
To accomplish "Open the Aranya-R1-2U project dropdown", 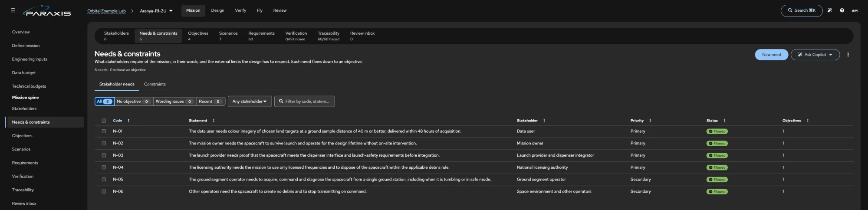I will pyautogui.click(x=156, y=11).
